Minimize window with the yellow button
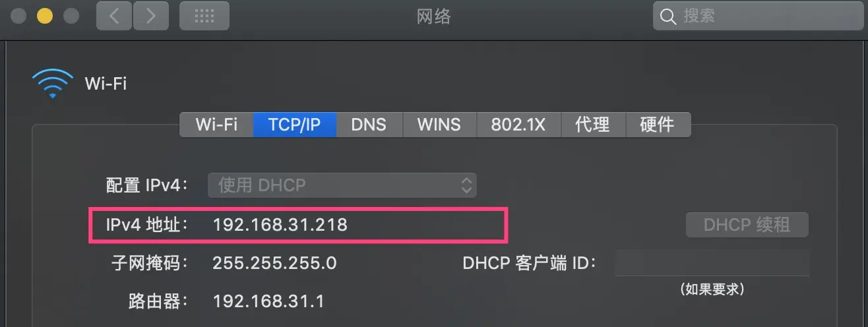This screenshot has width=868, height=327. pyautogui.click(x=44, y=16)
